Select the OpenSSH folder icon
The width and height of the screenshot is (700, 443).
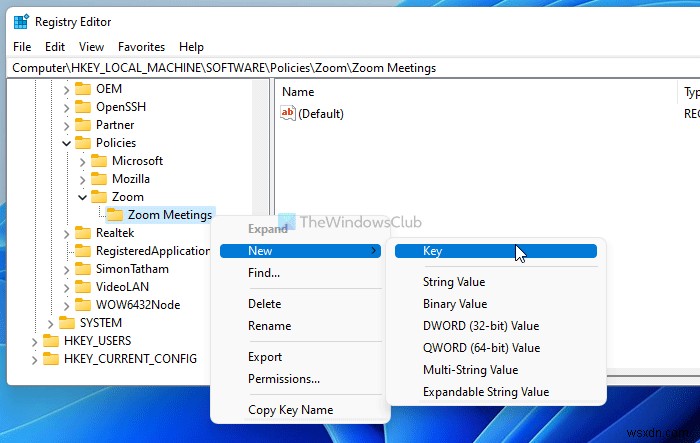[x=83, y=107]
